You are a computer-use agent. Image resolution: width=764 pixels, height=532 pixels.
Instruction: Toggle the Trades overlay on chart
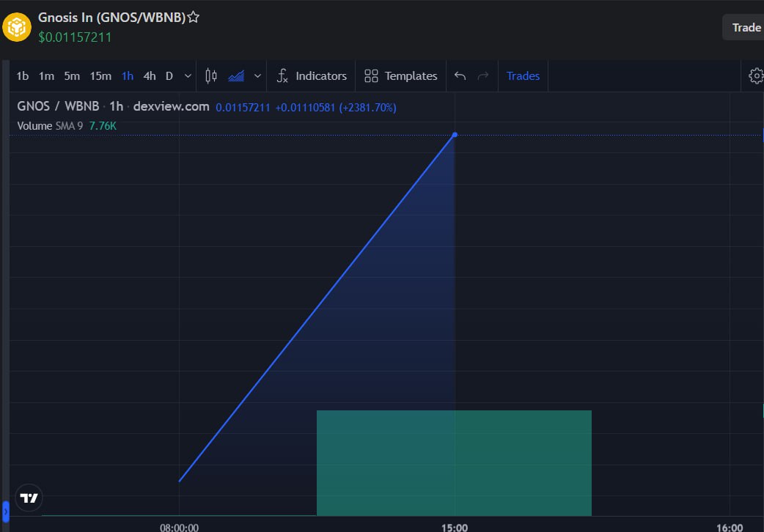523,76
